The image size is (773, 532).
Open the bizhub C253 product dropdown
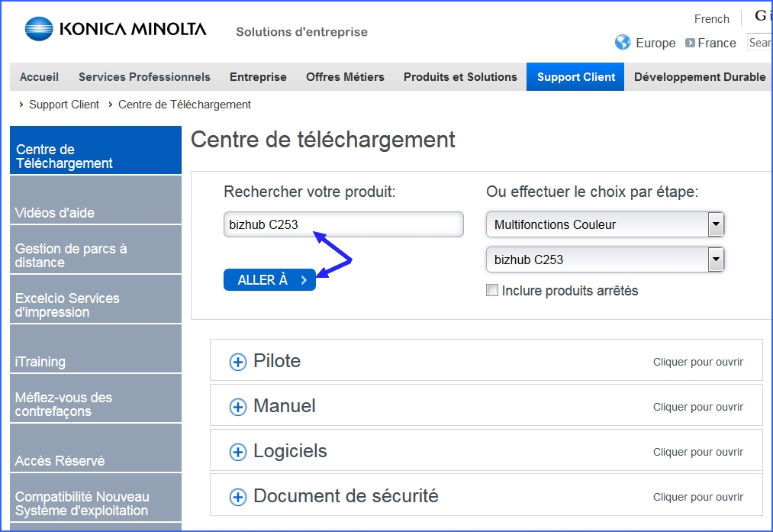coord(716,260)
